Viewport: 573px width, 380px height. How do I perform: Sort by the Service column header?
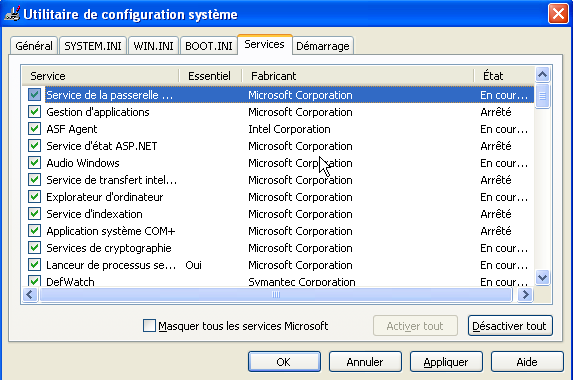tap(100, 76)
